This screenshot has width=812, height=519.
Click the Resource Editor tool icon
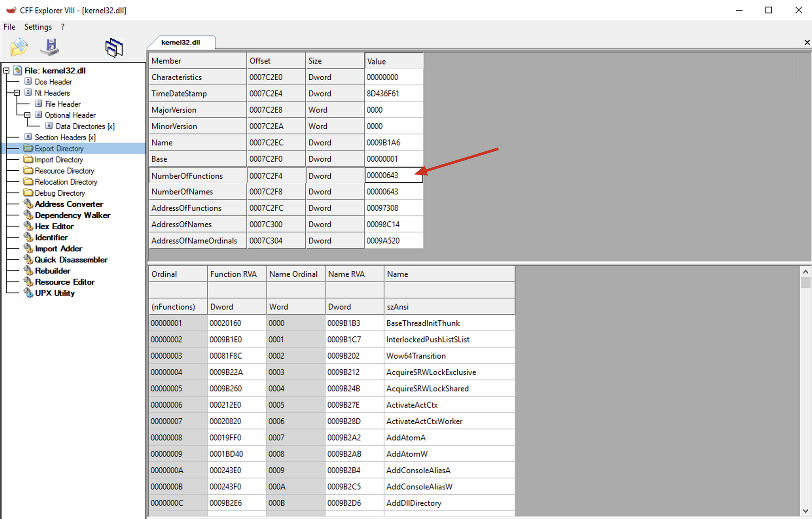pyautogui.click(x=28, y=282)
